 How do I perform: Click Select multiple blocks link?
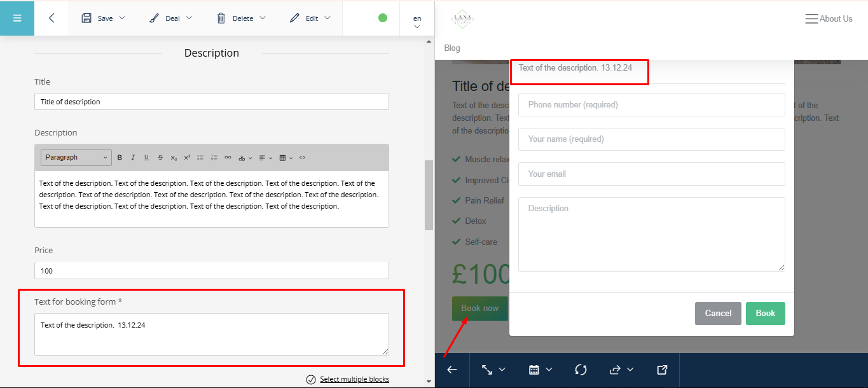click(354, 380)
